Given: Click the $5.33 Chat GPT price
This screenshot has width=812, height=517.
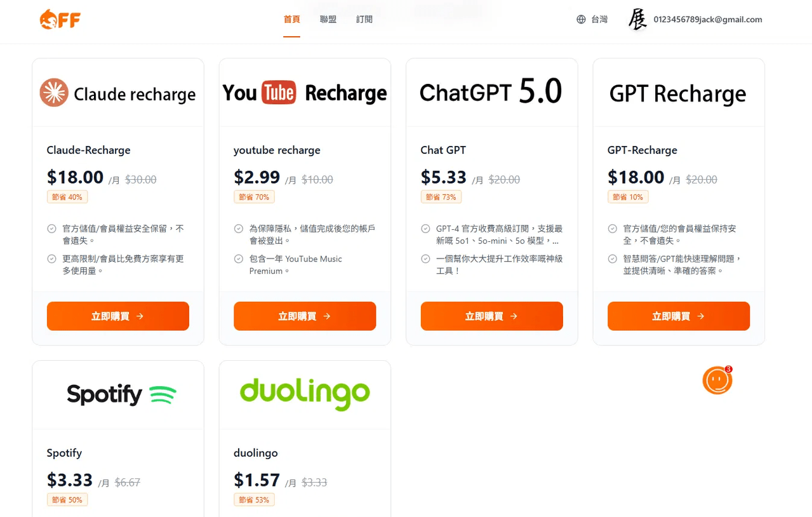Looking at the screenshot, I should [443, 177].
